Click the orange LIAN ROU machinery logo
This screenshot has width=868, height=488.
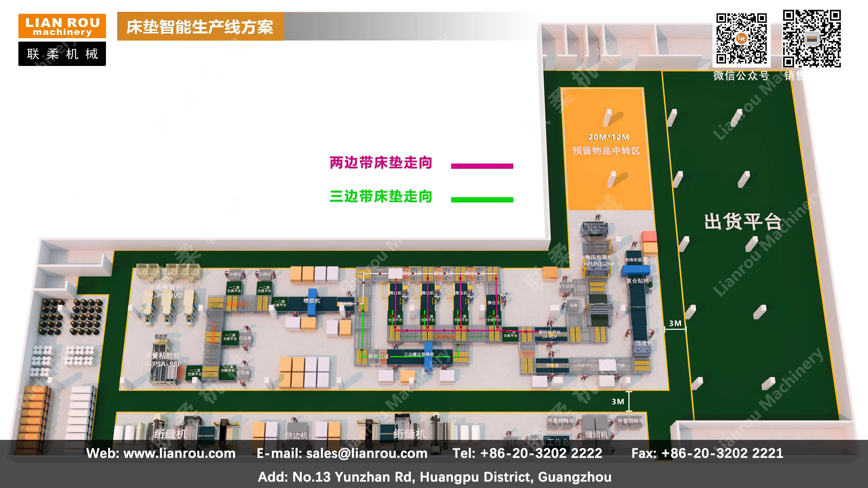tap(62, 26)
